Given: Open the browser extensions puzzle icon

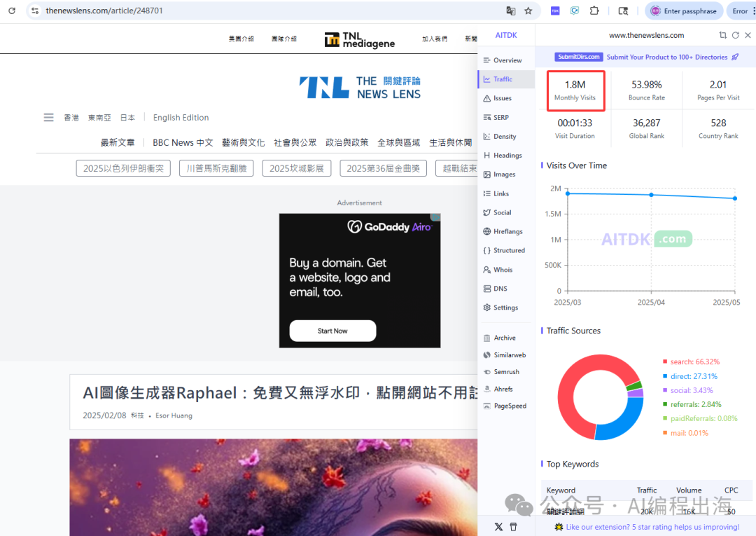Looking at the screenshot, I should point(594,11).
